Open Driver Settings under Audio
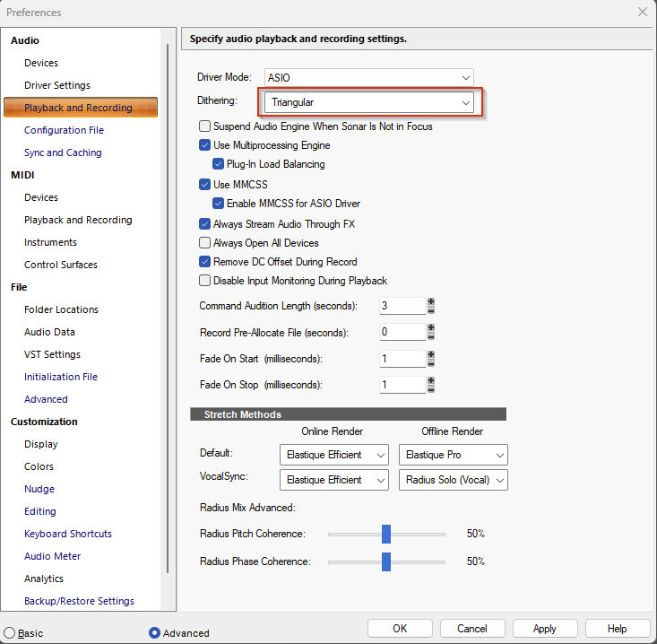The height and width of the screenshot is (644, 657). [x=57, y=85]
